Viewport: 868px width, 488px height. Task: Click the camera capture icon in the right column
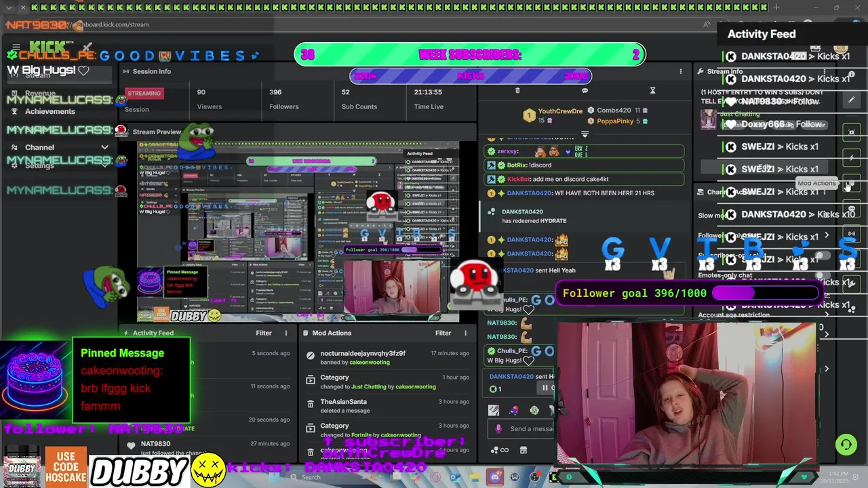[852, 132]
